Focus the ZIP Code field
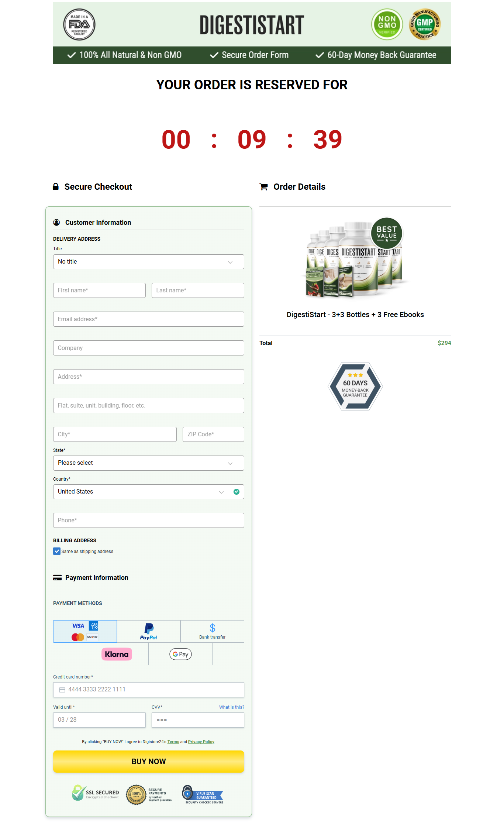Screen dimensions: 504x828 pos(213,434)
